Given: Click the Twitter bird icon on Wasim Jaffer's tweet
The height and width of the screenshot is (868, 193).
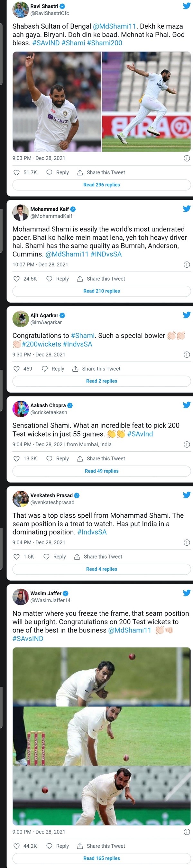Looking at the screenshot, I should click(186, 593).
